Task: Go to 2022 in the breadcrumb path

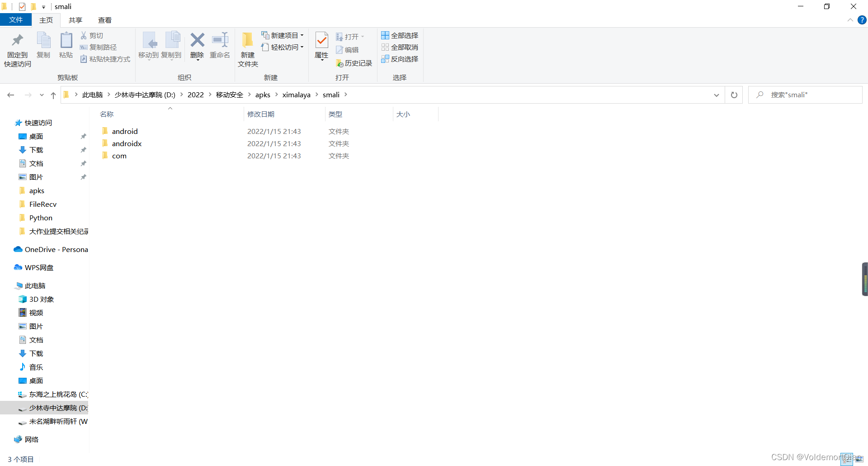Action: (x=196, y=95)
